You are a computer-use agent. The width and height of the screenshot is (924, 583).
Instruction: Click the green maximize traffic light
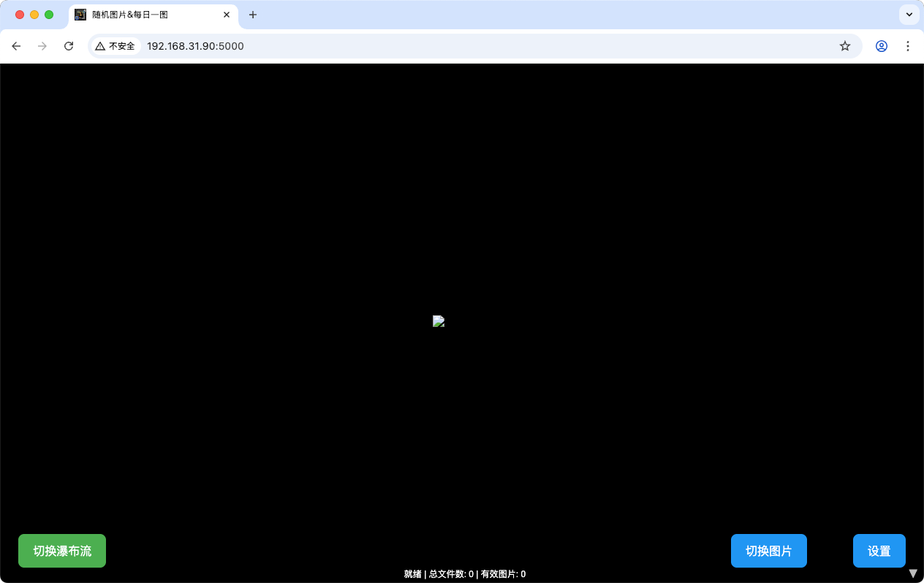48,14
